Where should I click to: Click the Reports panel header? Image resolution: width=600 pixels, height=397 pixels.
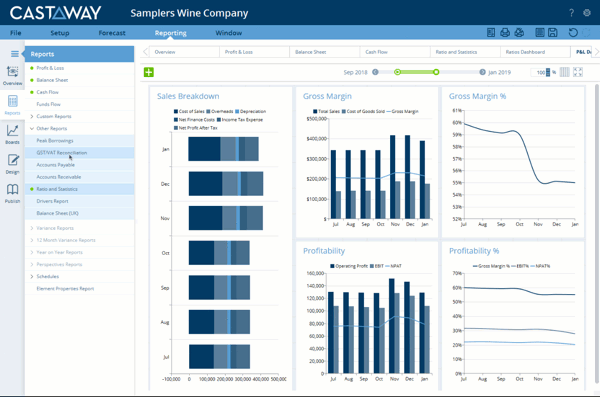tap(80, 54)
